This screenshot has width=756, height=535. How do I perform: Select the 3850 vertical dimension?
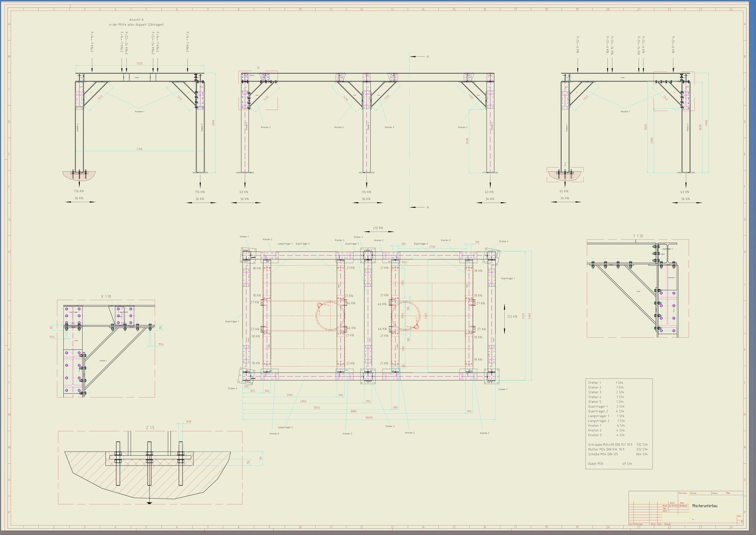pyautogui.click(x=646, y=127)
